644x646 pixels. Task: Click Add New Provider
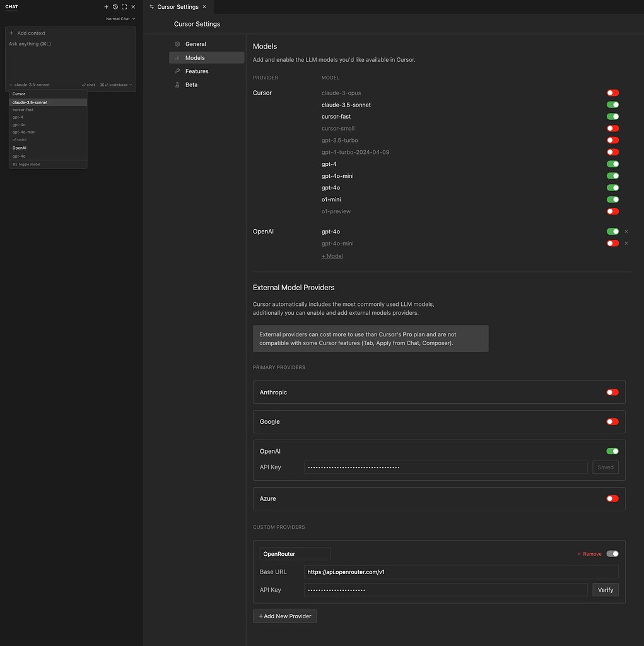(x=284, y=616)
